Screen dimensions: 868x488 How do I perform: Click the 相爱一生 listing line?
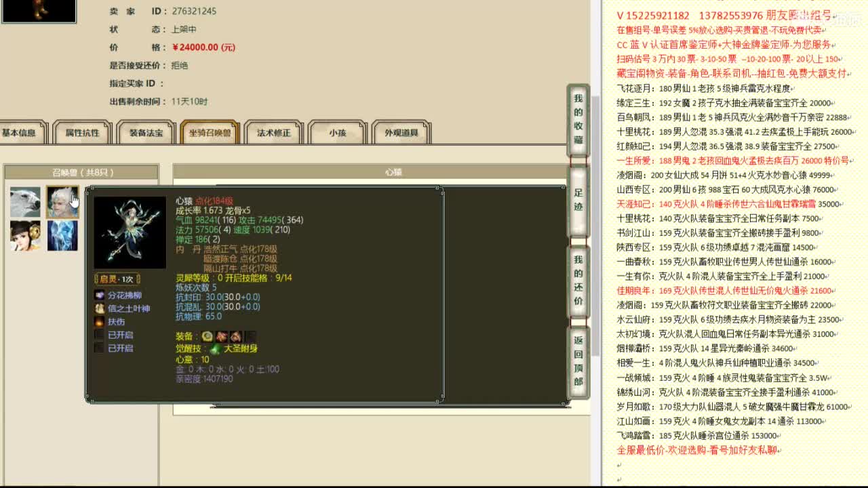click(x=719, y=363)
